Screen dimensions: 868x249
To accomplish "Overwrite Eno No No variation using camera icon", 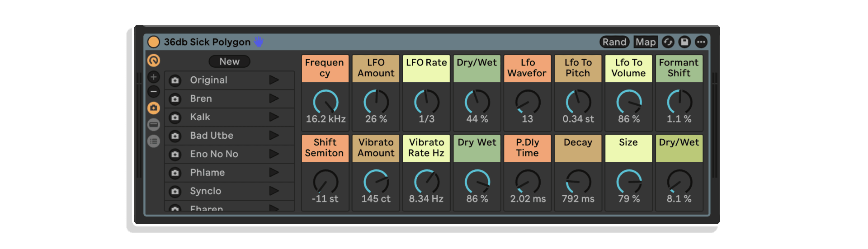I will 175,155.
